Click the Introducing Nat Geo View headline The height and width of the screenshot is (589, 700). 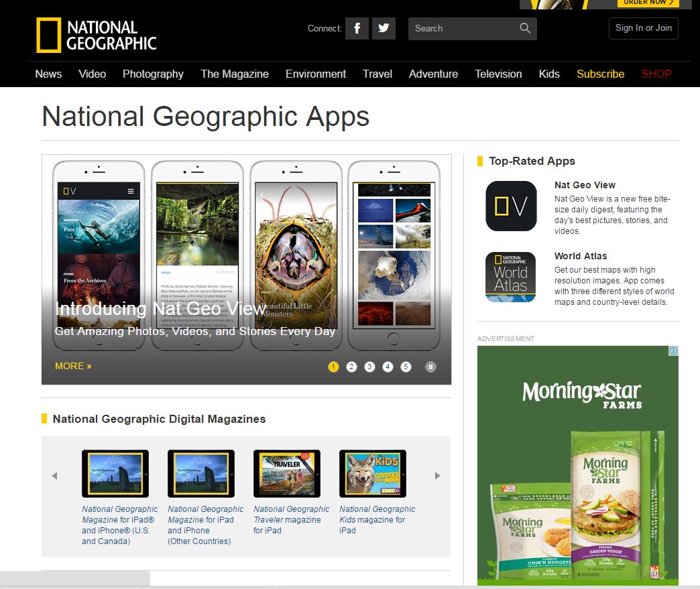pos(161,309)
